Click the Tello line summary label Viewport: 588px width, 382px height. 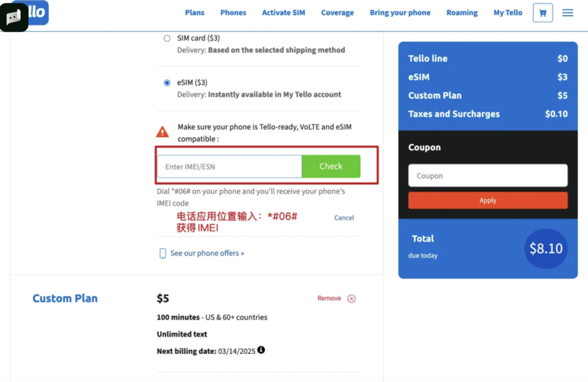pos(428,58)
